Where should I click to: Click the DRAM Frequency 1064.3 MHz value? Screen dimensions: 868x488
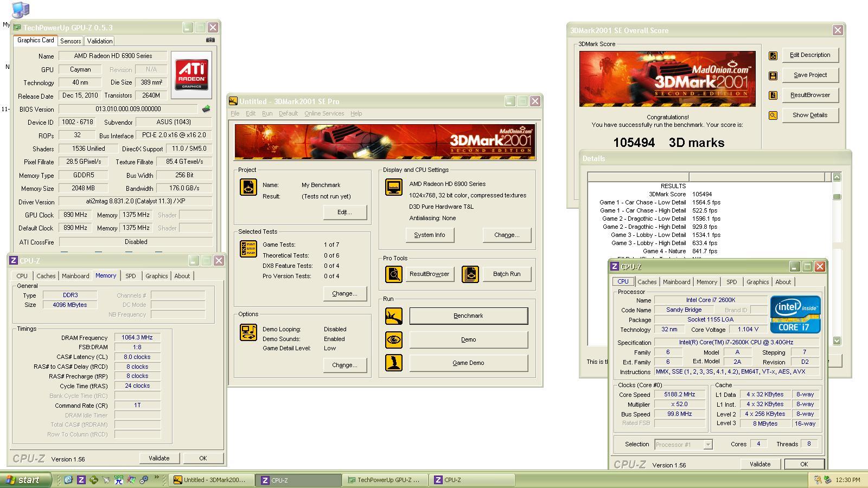(137, 338)
